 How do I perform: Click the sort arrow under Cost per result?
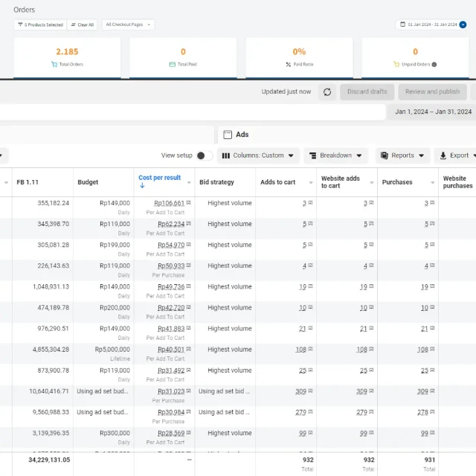[x=142, y=186]
